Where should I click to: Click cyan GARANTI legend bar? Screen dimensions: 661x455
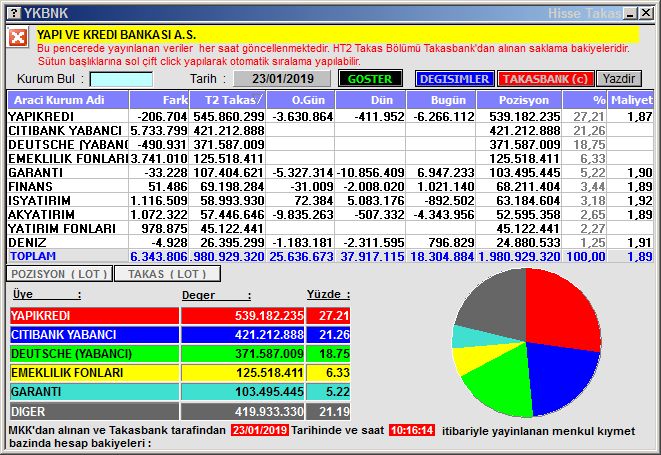(94, 392)
